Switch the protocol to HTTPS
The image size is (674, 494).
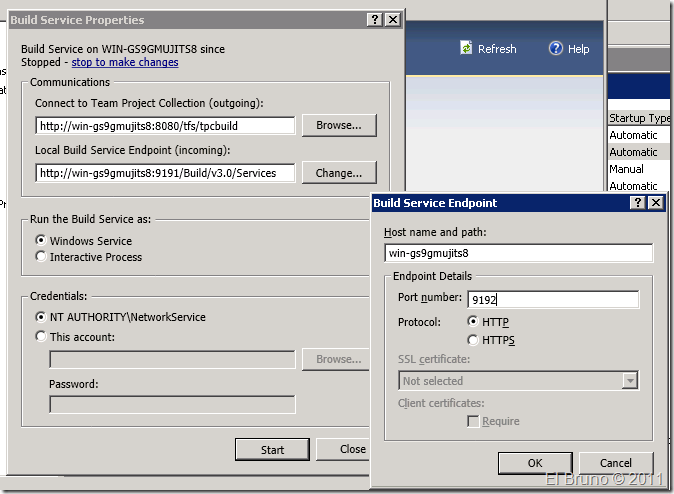tap(473, 340)
